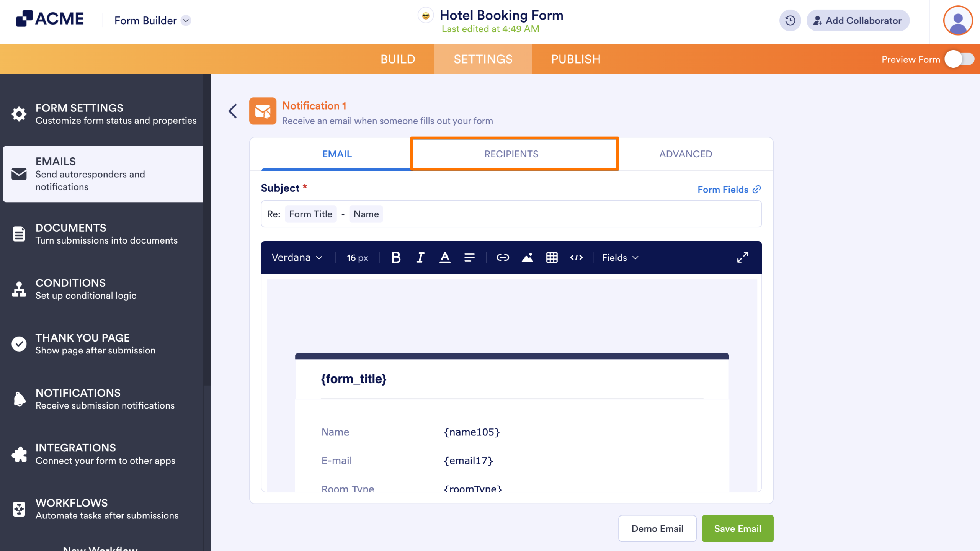
Task: Click the Notification 1 title
Action: tap(314, 106)
